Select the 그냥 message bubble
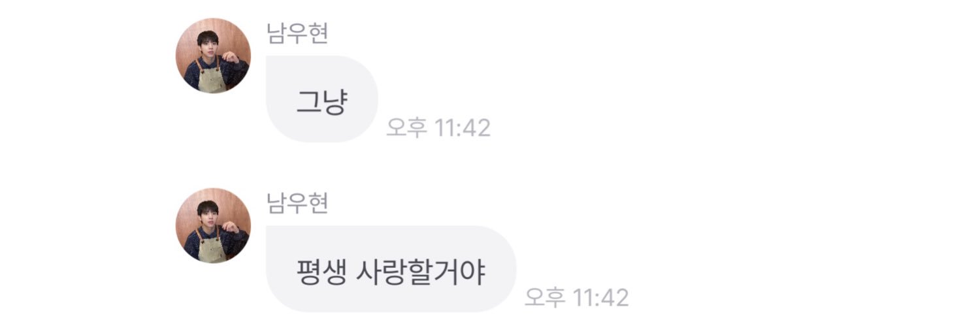980x326 pixels. click(321, 99)
